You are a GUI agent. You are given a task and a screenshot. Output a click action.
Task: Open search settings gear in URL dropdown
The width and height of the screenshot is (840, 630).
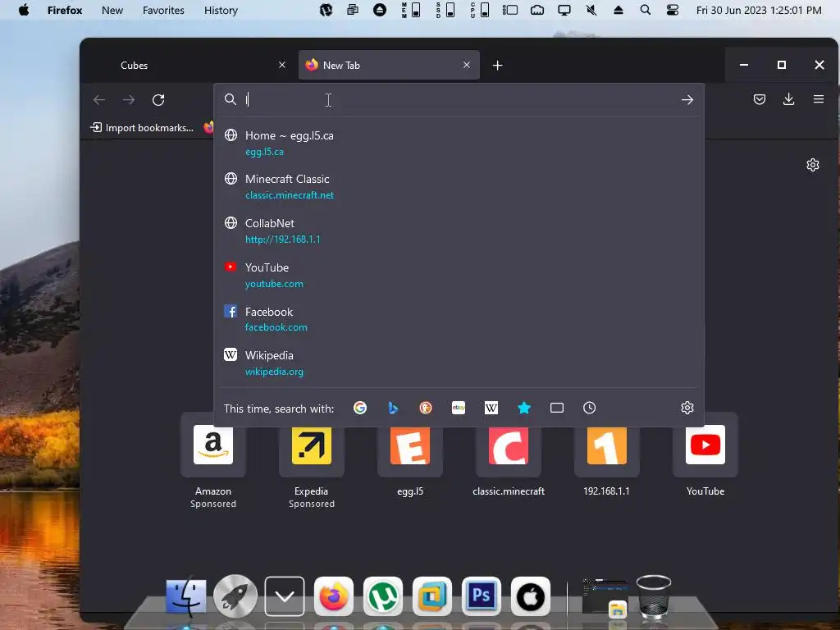point(687,409)
